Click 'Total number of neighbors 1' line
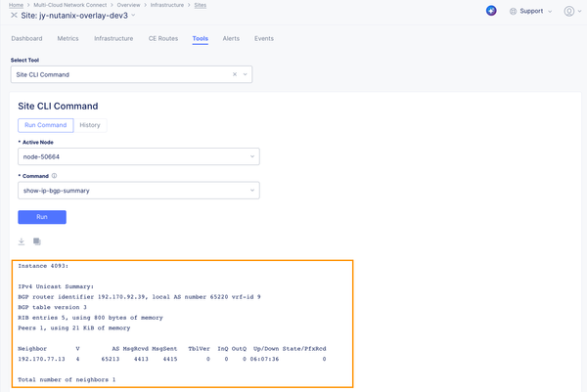 [x=67, y=379]
